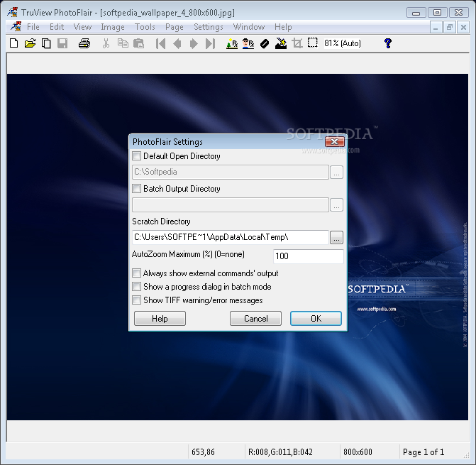Click the 653,86 coordinates status text
Screen dimensions: 476x465
(x=203, y=452)
